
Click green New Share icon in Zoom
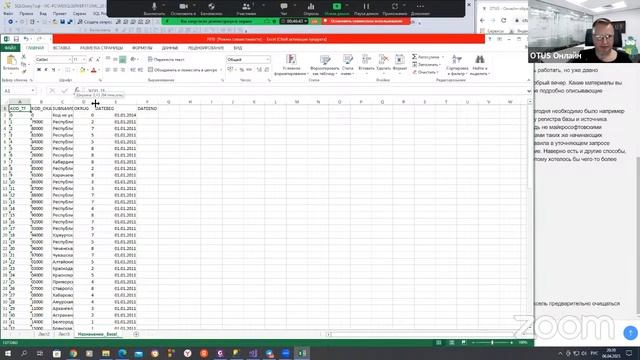337,7
